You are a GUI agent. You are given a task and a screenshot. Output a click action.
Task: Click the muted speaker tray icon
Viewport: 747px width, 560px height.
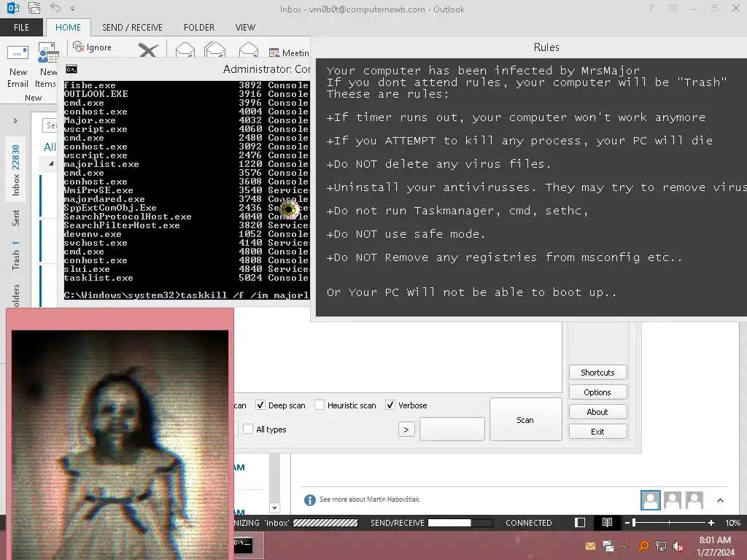[x=678, y=546]
